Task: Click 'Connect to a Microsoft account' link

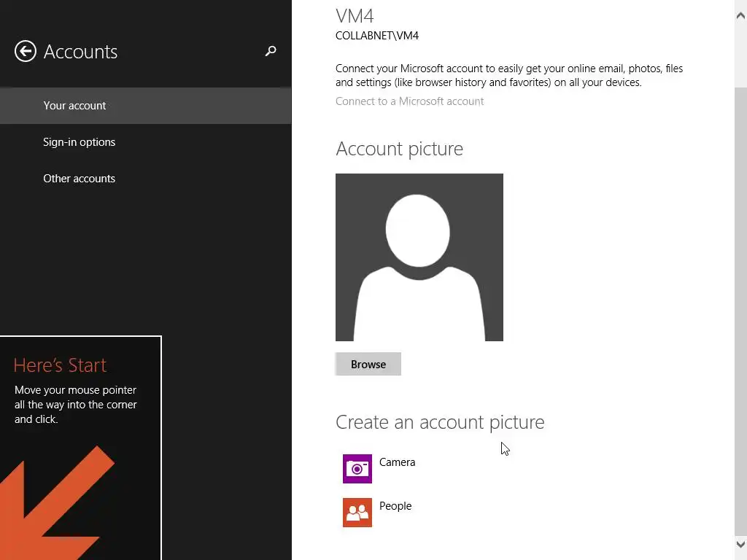Action: pos(409,101)
